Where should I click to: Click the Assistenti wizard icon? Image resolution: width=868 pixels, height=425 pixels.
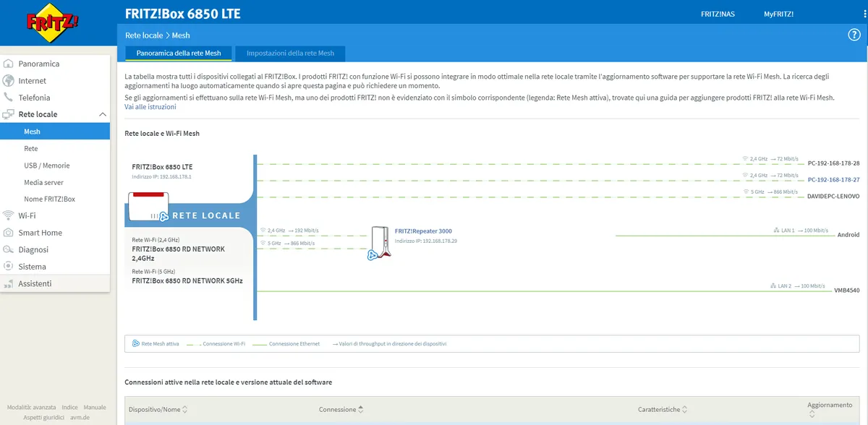9,283
